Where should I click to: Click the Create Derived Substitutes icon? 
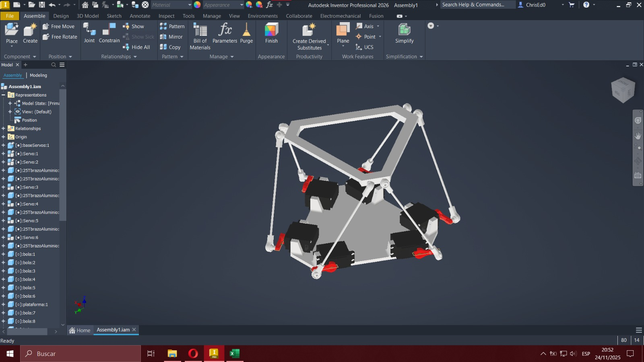[x=309, y=30]
